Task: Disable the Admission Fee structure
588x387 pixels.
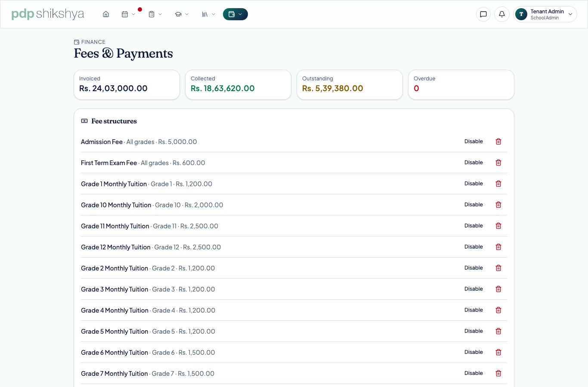Action: coord(473,141)
